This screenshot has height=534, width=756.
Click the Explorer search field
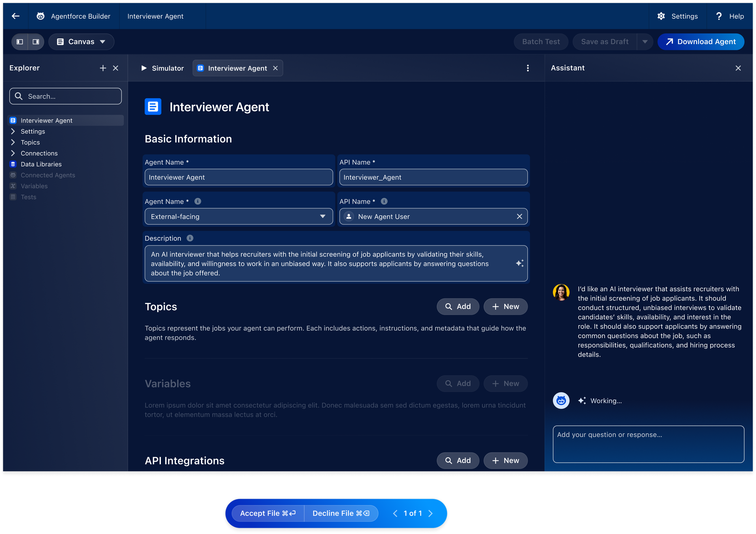pos(66,96)
